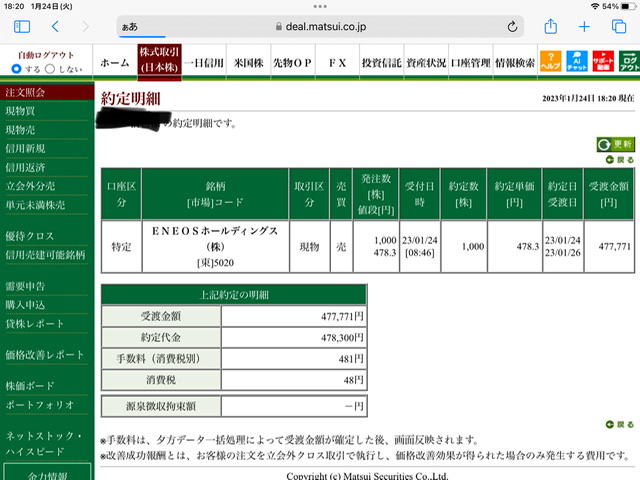Select 注文照会 in the sidebar
Image resolution: width=640 pixels, height=480 pixels.
(47, 92)
